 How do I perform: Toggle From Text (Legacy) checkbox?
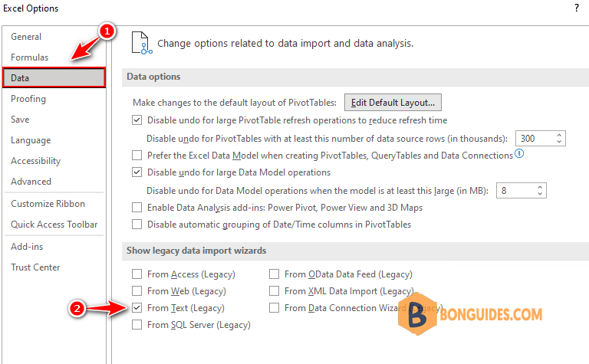click(137, 308)
